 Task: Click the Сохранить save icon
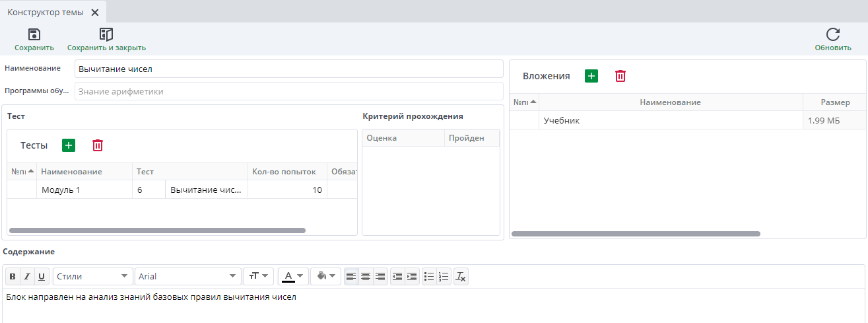(x=34, y=35)
